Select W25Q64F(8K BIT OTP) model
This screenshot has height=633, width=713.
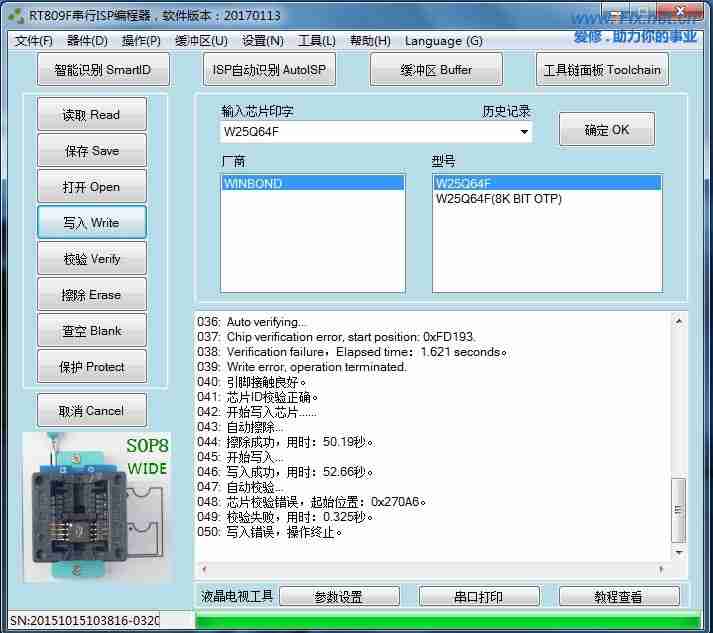[498, 199]
